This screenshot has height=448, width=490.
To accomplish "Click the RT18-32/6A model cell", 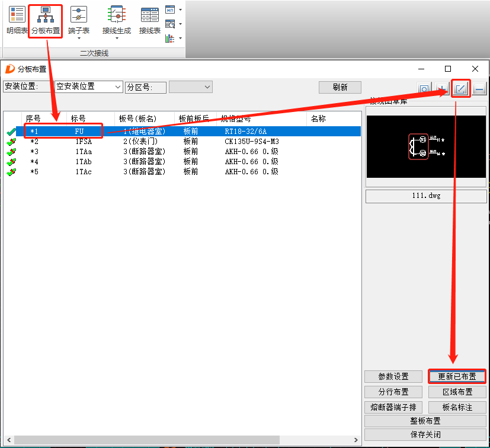I will pos(246,132).
